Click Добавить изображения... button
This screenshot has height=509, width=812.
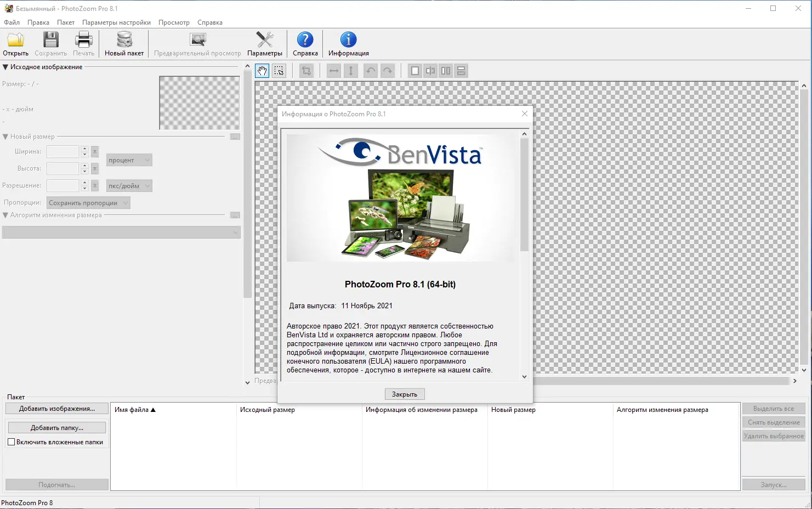[x=57, y=409]
